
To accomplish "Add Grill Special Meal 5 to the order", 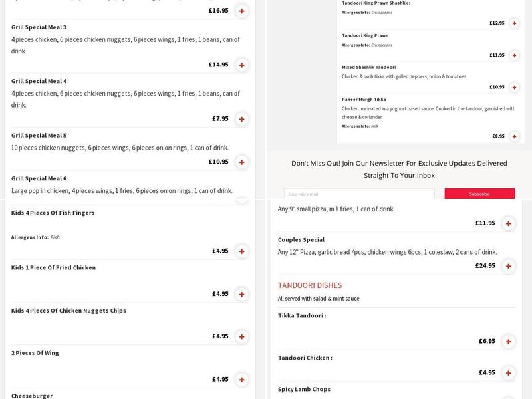I will 241,160.
